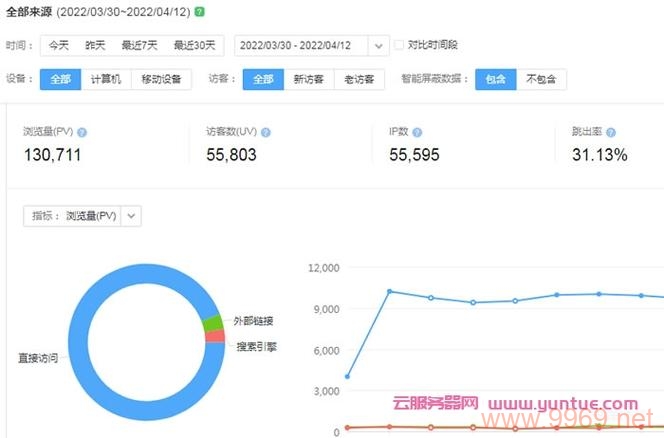The width and height of the screenshot is (664, 438).
Task: Click the 12,000 y-axis label
Action: click(324, 268)
